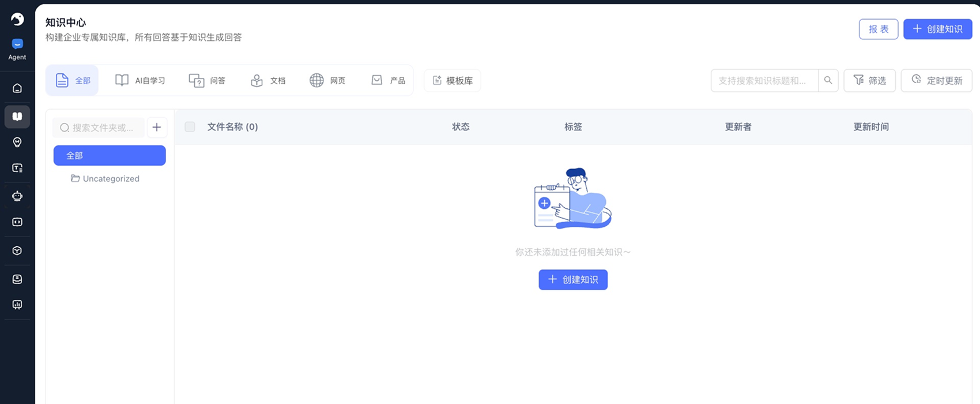This screenshot has width=980, height=404.
Task: Click the 状态 column header
Action: pos(461,126)
